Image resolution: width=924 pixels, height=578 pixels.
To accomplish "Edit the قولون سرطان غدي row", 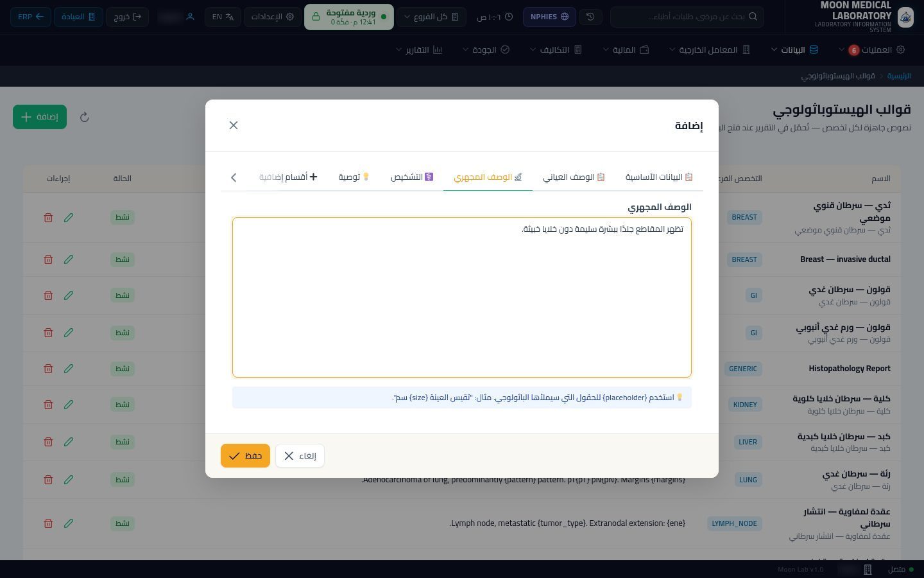I will tap(69, 295).
